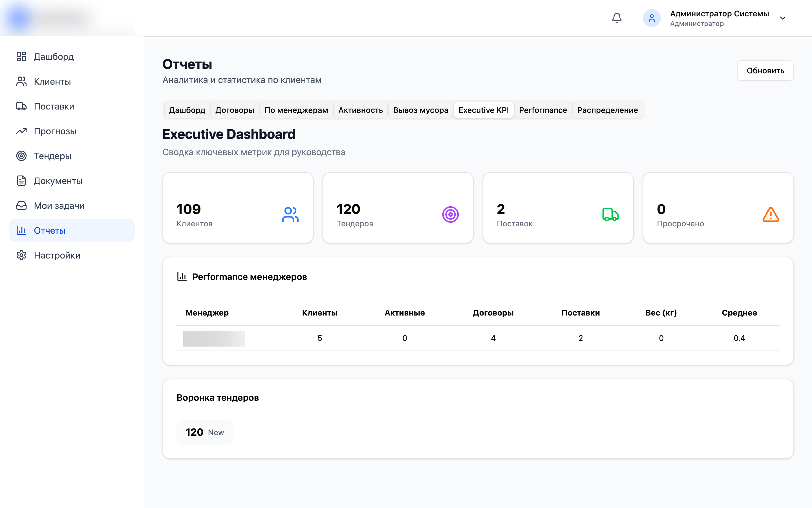The width and height of the screenshot is (812, 508).
Task: Click the Настройки gear icon
Action: [x=21, y=255]
